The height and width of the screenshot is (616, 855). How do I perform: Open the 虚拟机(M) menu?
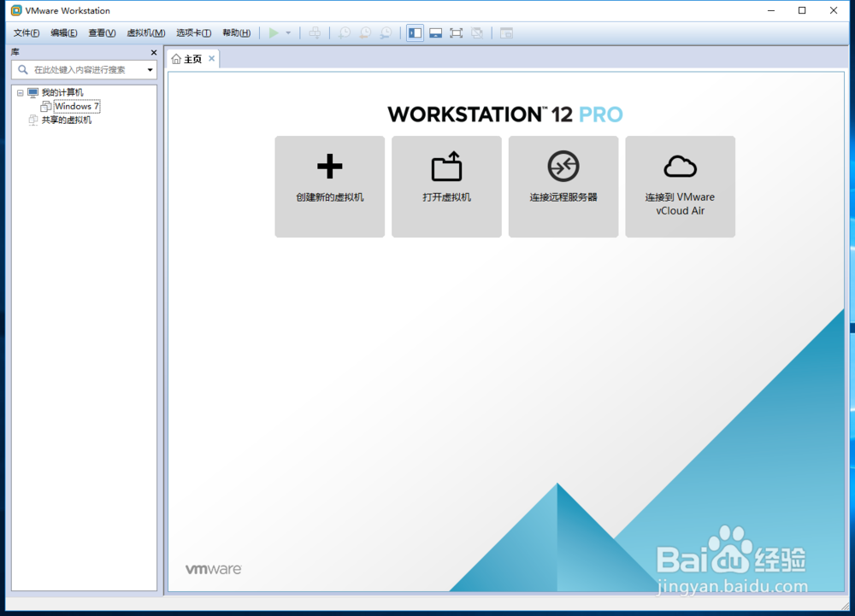point(145,33)
